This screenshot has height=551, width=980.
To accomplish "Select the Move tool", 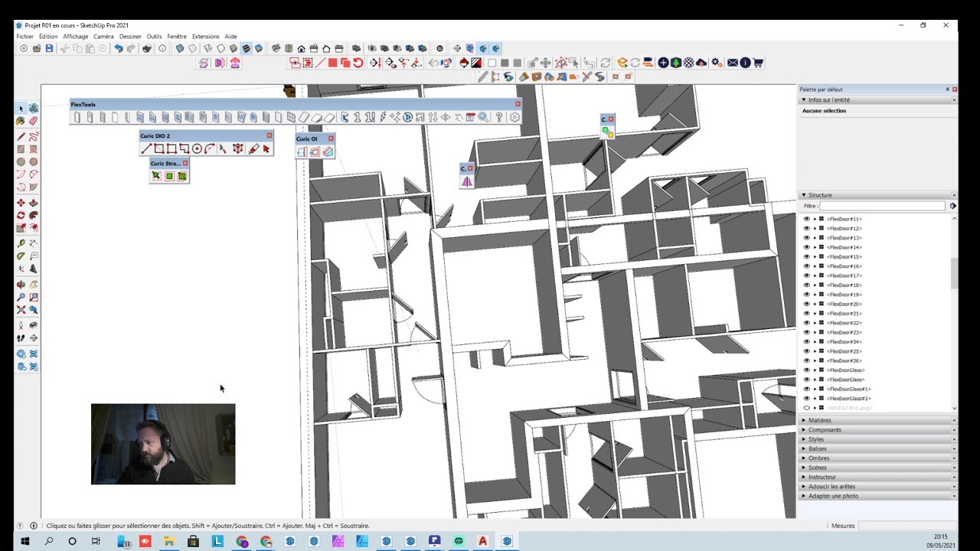I will click(x=21, y=203).
